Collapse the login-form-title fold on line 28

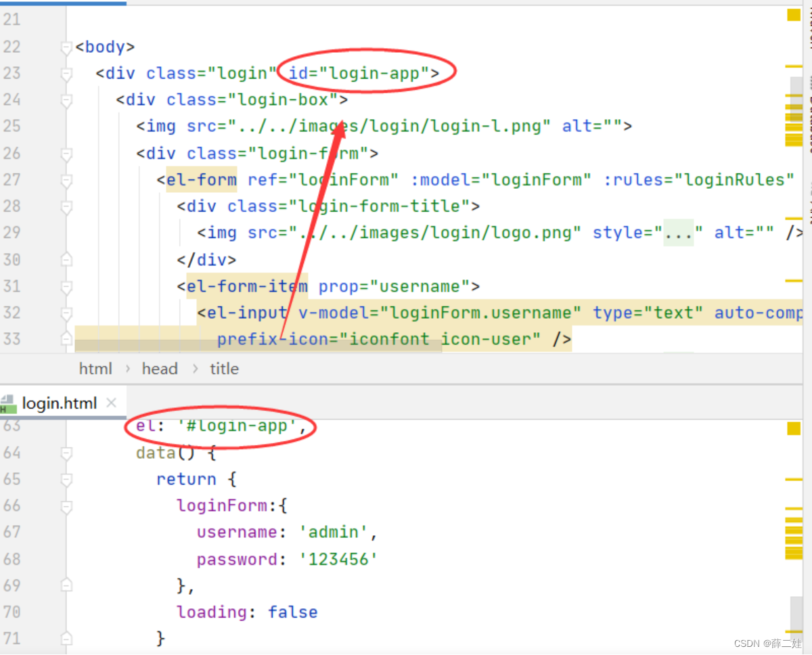[x=66, y=207]
